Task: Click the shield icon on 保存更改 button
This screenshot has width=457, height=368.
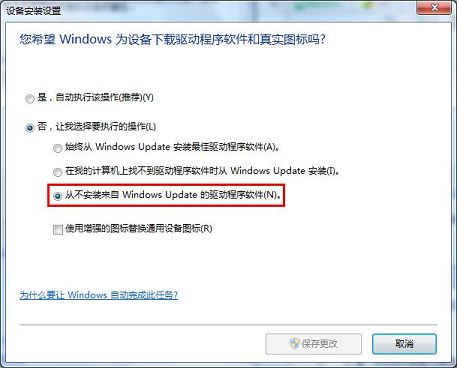Action: tap(295, 343)
